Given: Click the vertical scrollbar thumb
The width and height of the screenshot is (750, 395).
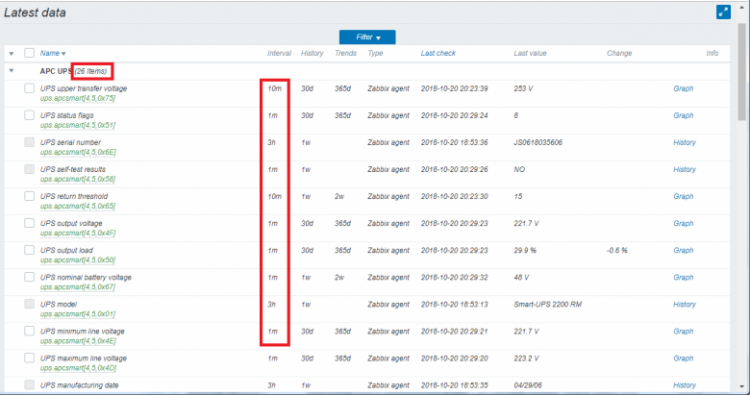Looking at the screenshot, I should [x=742, y=72].
